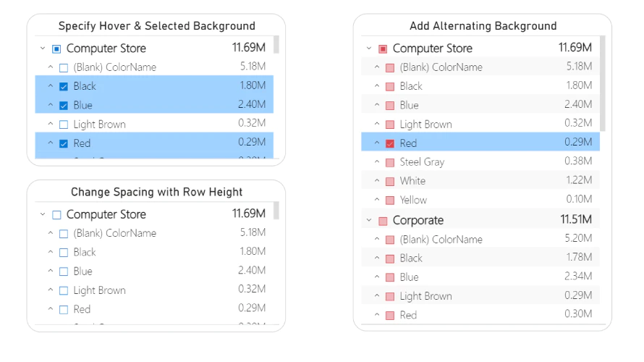Check Light Brown in Hover & Selected Background slicer
Screen dimensions: 644x362
click(64, 125)
